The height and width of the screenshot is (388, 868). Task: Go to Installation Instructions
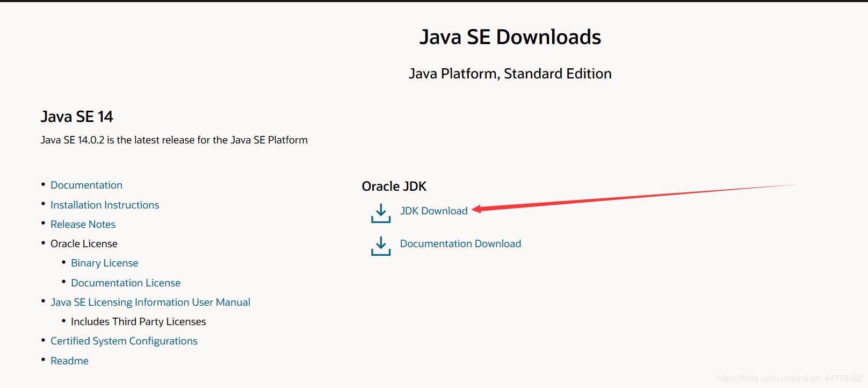105,205
